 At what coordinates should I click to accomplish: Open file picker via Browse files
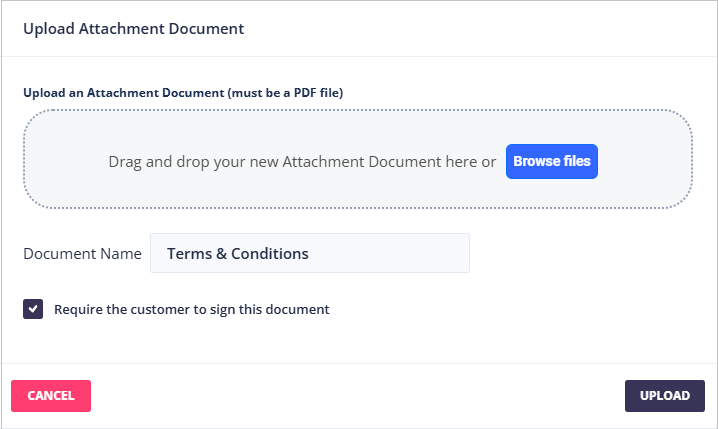[x=551, y=161]
